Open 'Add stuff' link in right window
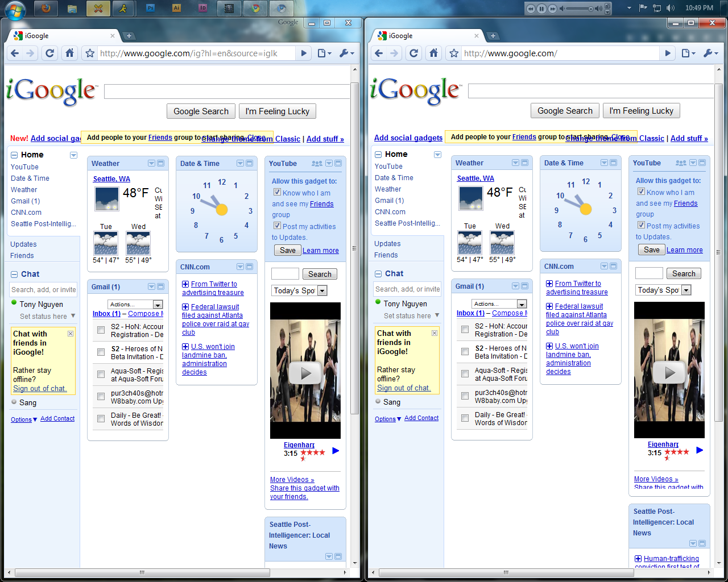The height and width of the screenshot is (582, 728). pos(689,138)
